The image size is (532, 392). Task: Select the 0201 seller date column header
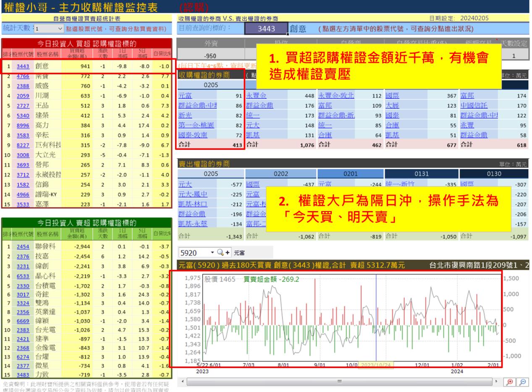coord(350,173)
